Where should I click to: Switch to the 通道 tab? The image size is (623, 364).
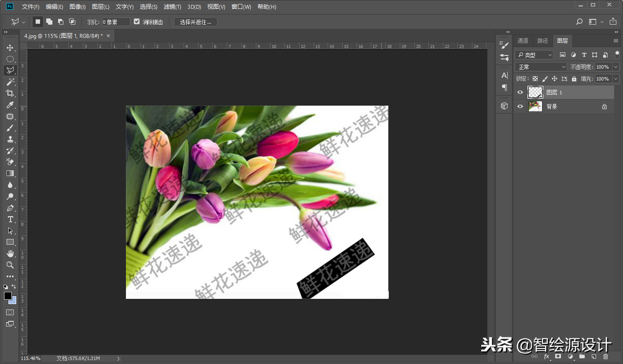[523, 40]
